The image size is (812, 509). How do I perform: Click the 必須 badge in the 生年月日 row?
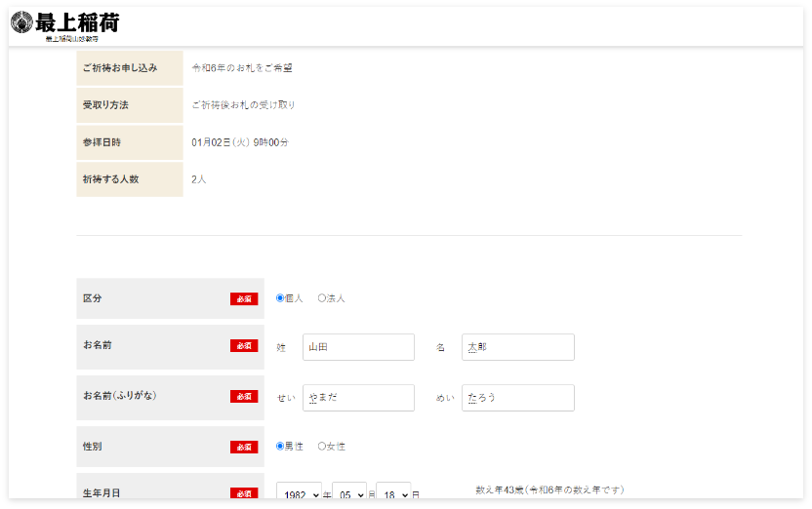(244, 494)
